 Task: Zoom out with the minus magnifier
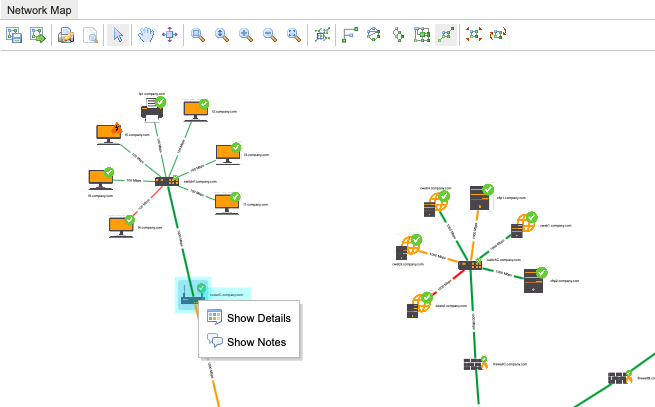[270, 35]
